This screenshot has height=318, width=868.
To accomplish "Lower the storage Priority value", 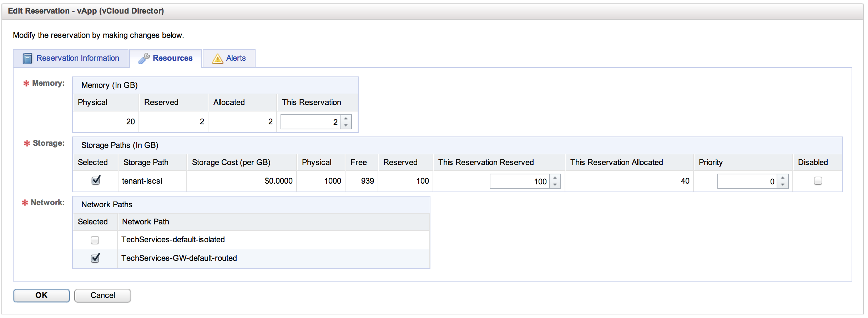I will tap(783, 185).
